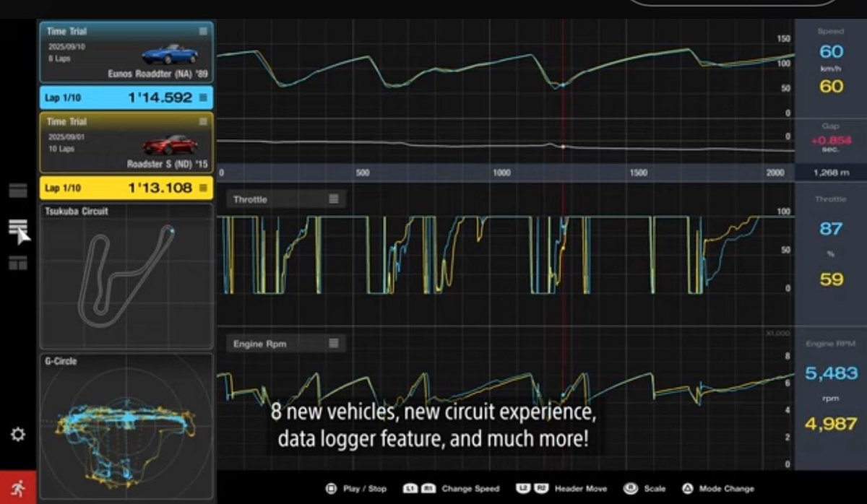Open menu icon on yellow 1'13.108 lap bar
This screenshot has width=867, height=504.
tap(203, 188)
